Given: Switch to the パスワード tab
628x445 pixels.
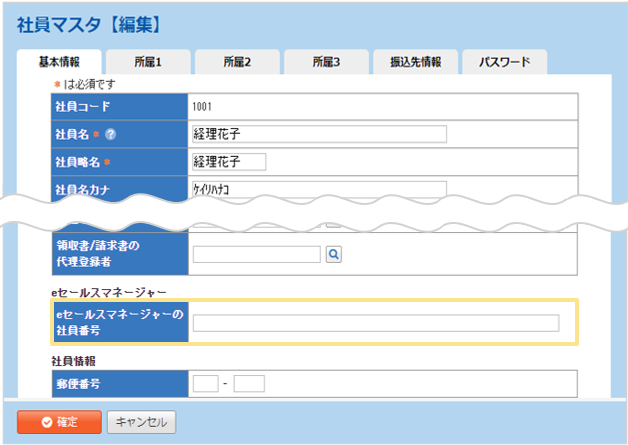Looking at the screenshot, I should [503, 62].
